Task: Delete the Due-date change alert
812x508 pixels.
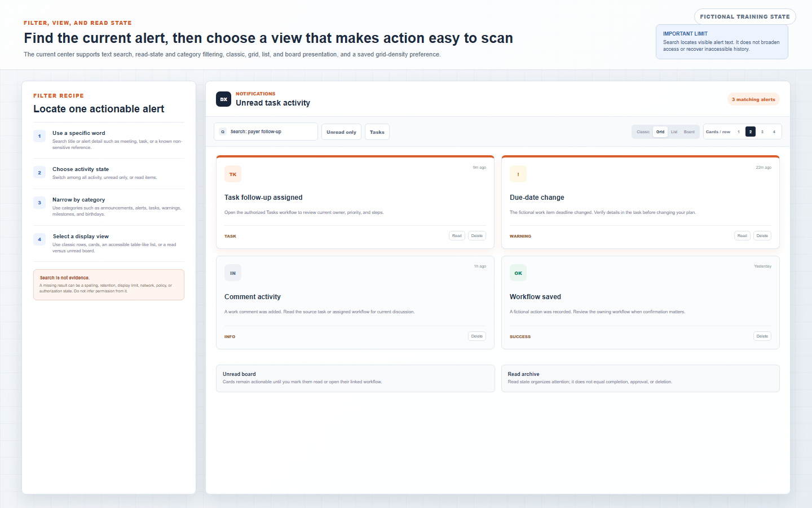Action: tap(762, 236)
